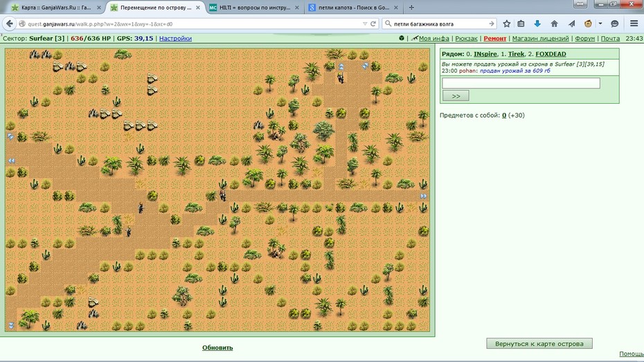Click the GPS: 39,15 coordinates text
The width and height of the screenshot is (644, 362).
coord(135,38)
